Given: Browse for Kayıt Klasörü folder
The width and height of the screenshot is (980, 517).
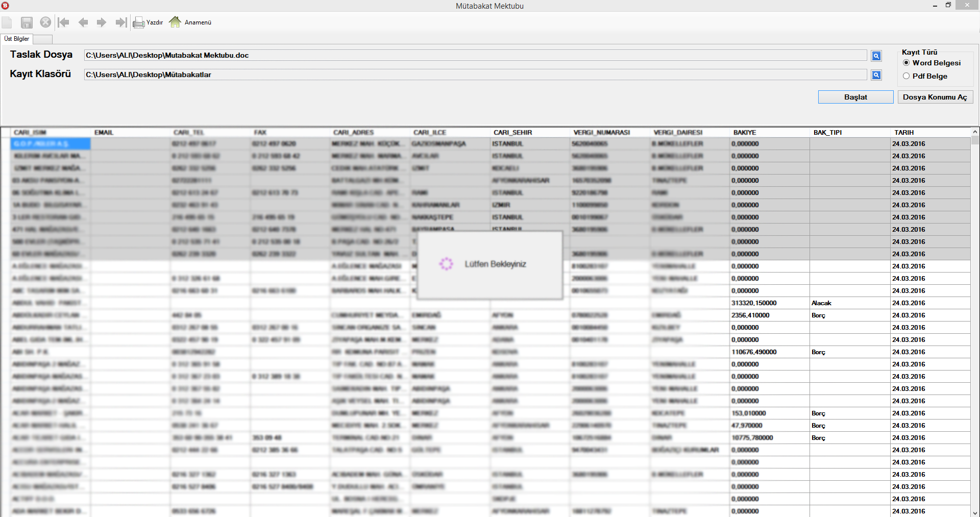Looking at the screenshot, I should 876,76.
